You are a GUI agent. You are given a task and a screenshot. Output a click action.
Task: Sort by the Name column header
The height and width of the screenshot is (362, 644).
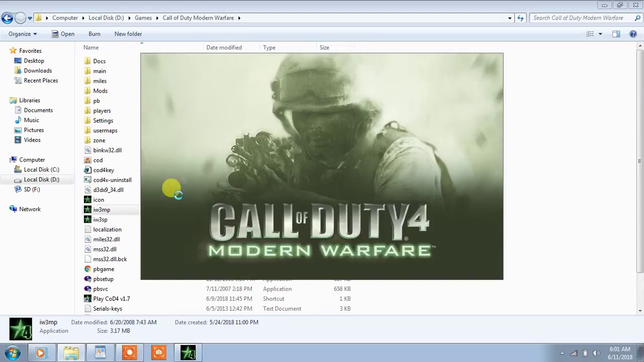91,47
